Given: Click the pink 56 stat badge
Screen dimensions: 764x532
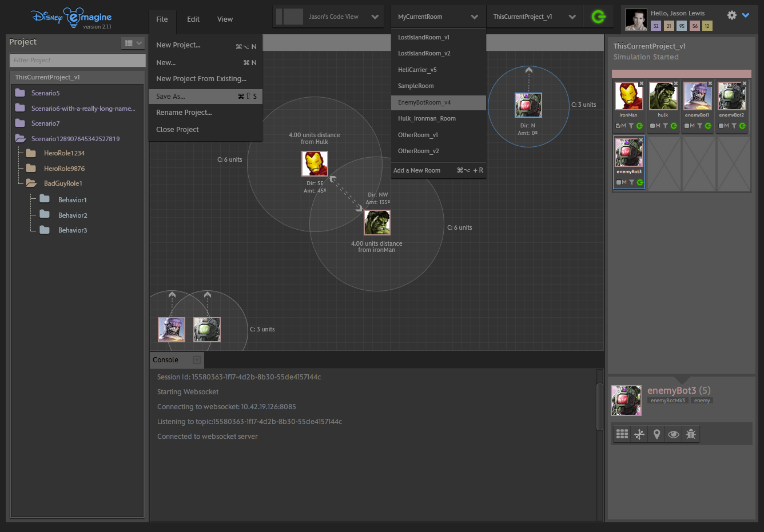Looking at the screenshot, I should [x=695, y=26].
